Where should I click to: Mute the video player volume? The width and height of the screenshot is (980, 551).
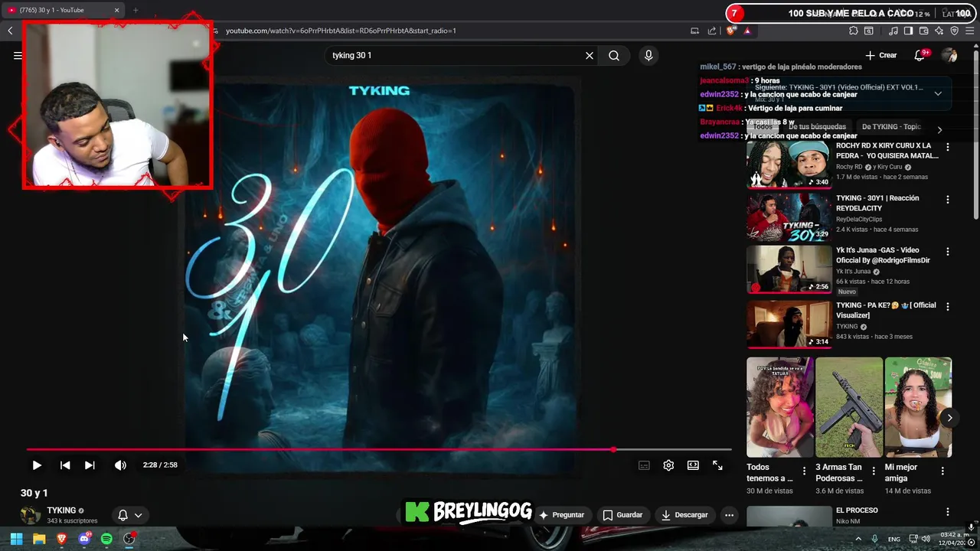[120, 465]
